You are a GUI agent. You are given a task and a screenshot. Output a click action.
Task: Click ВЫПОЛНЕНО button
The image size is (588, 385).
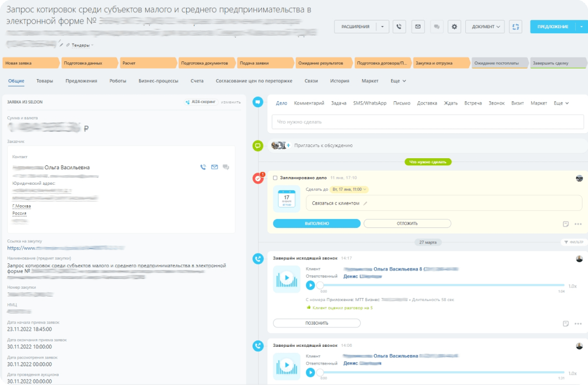tap(317, 223)
